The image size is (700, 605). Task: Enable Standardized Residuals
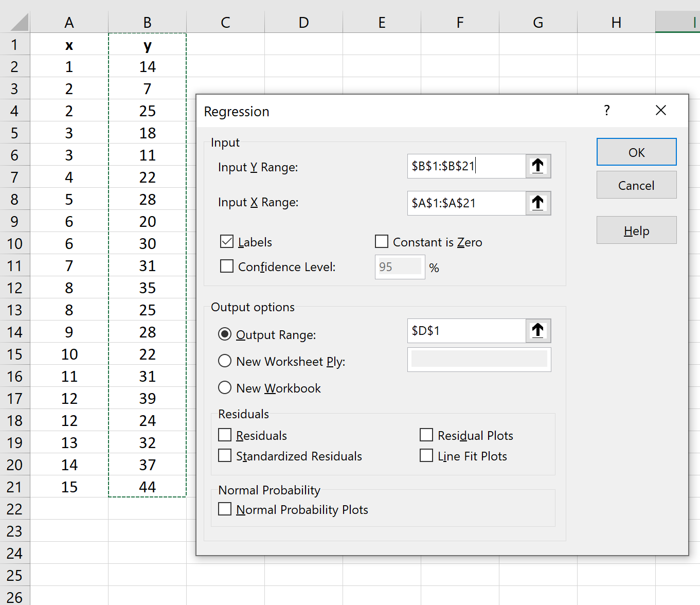224,455
